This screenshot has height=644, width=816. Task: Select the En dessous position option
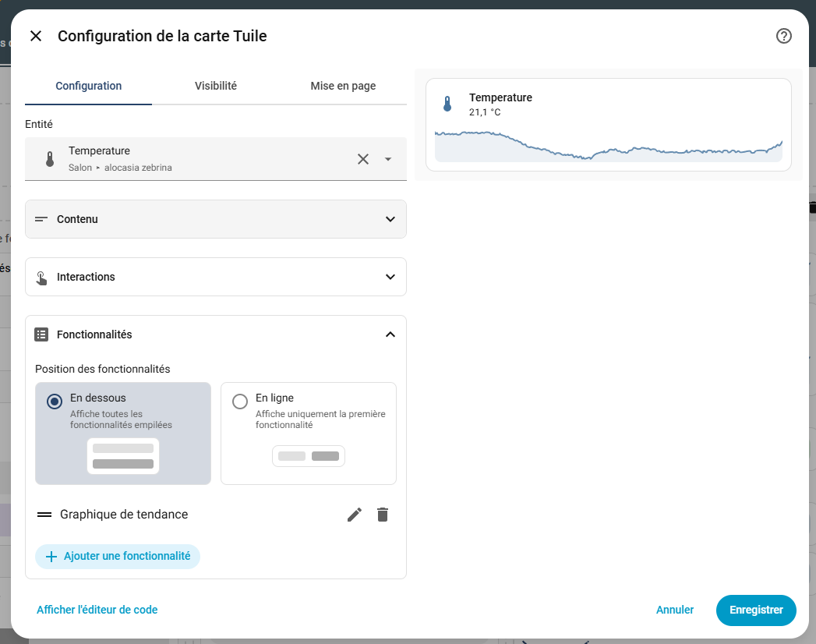tap(55, 402)
